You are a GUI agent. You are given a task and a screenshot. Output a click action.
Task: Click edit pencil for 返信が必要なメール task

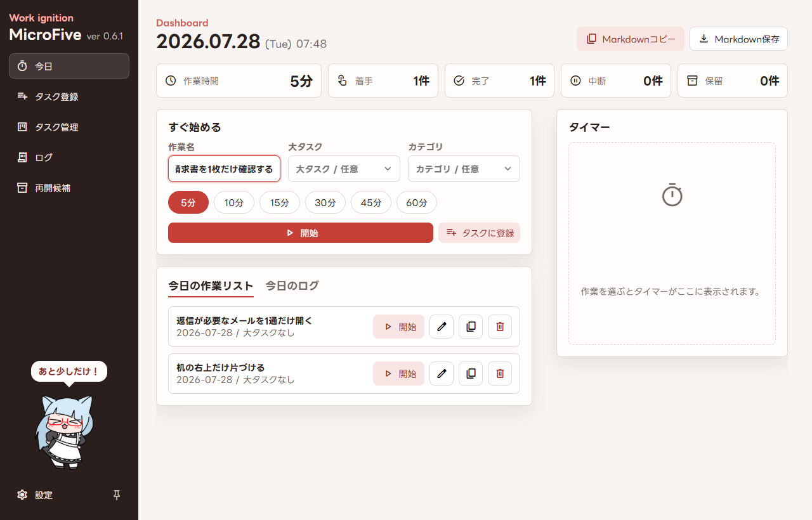(x=442, y=327)
